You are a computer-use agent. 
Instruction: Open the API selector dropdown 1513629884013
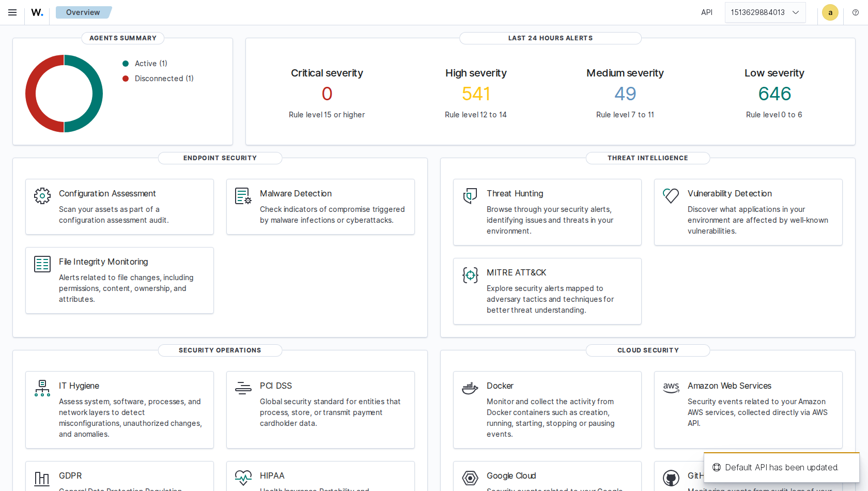click(765, 12)
